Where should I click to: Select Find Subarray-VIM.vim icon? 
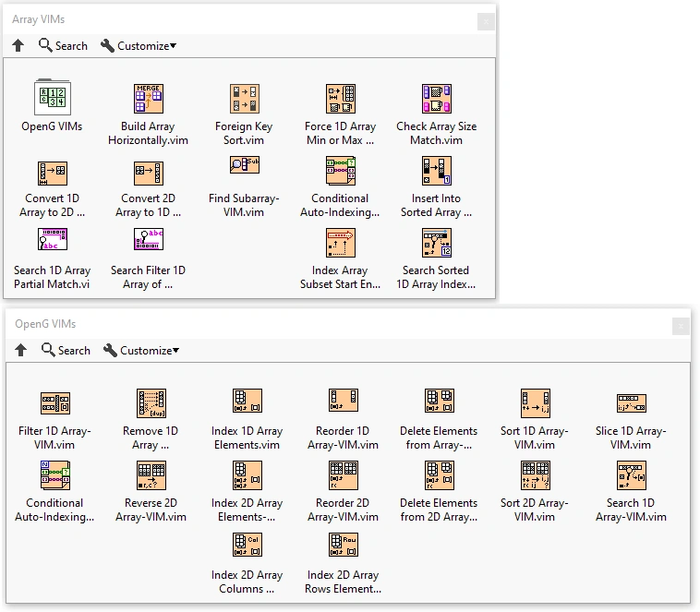244,164
